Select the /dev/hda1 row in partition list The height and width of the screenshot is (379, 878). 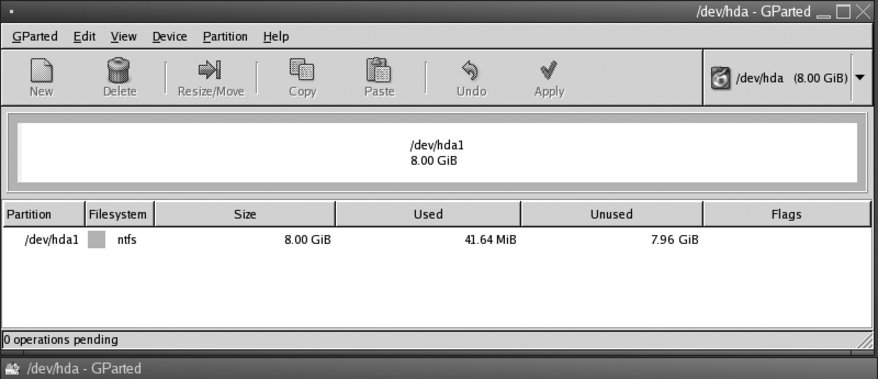[x=437, y=240]
